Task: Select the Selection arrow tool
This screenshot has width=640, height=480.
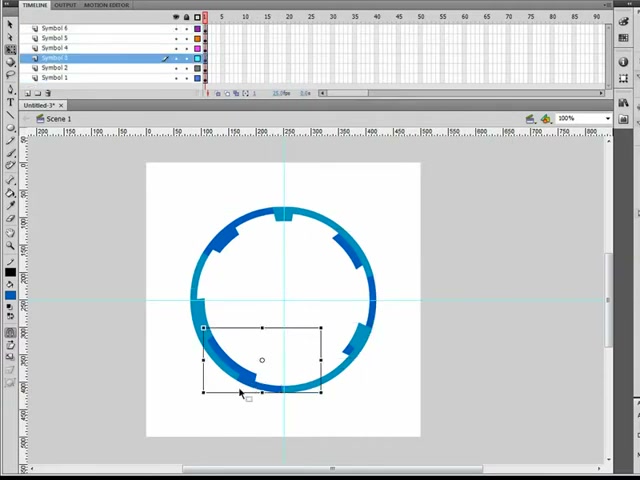Action: coord(10,24)
